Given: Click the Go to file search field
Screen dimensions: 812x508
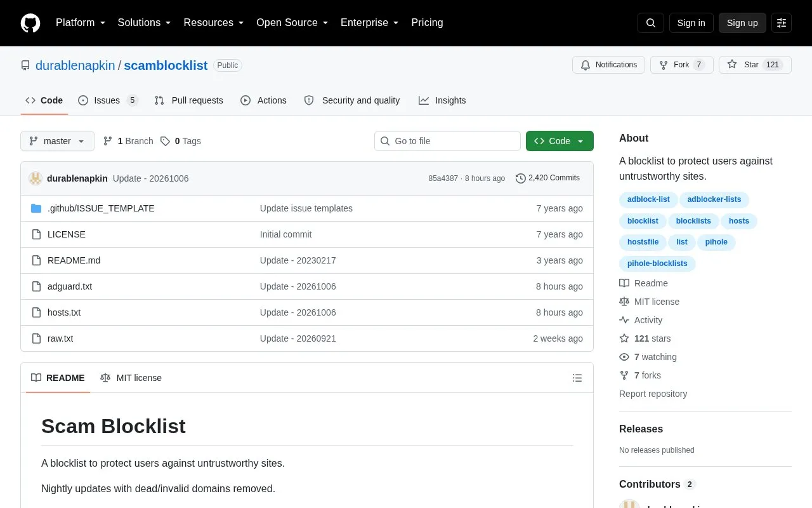Looking at the screenshot, I should [447, 141].
